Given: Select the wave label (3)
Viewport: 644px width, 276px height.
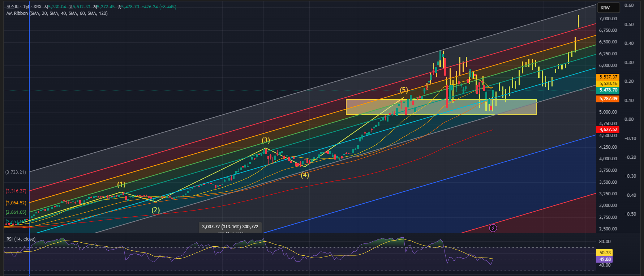Looking at the screenshot, I should click(x=266, y=140).
